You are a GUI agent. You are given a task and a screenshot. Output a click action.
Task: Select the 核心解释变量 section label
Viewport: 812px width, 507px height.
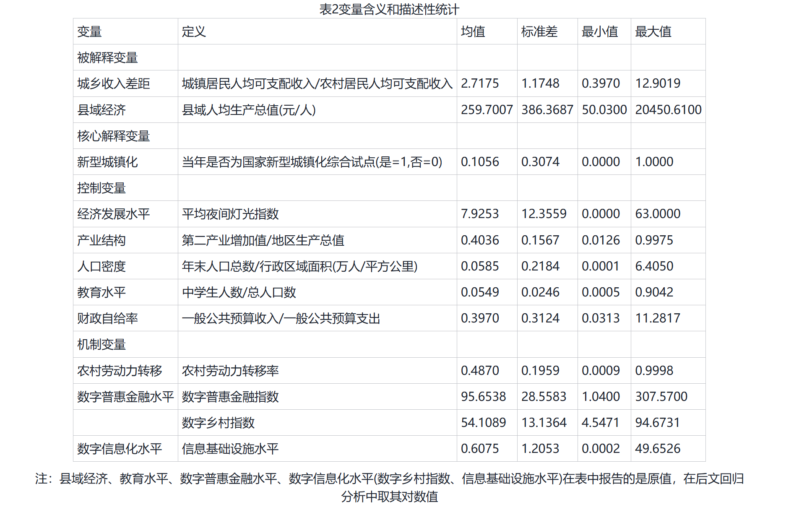[114, 136]
